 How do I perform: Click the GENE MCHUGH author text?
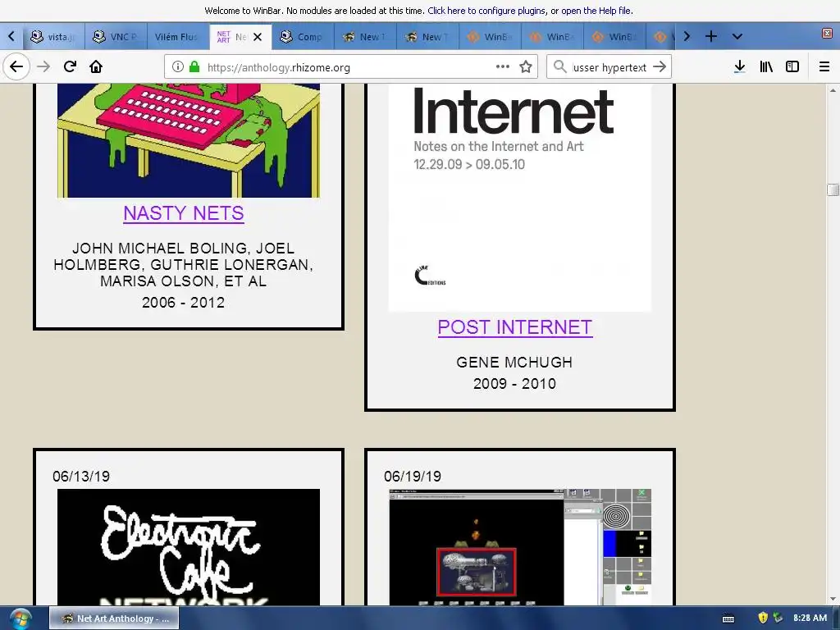pyautogui.click(x=514, y=362)
